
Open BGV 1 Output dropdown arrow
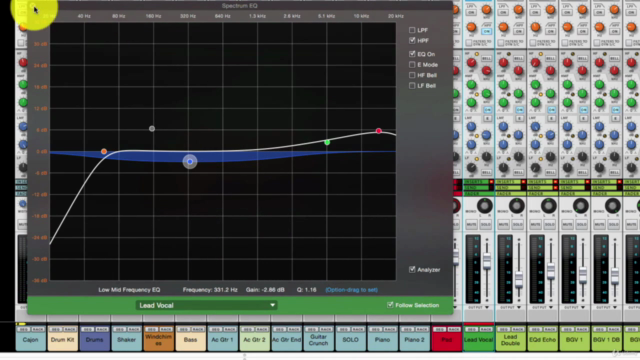coord(582,307)
